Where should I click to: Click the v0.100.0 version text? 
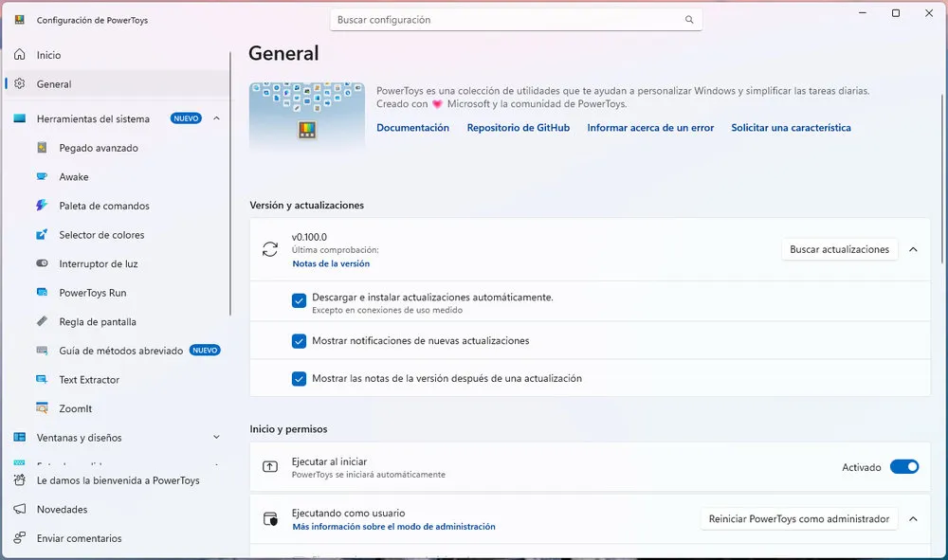tap(309, 237)
